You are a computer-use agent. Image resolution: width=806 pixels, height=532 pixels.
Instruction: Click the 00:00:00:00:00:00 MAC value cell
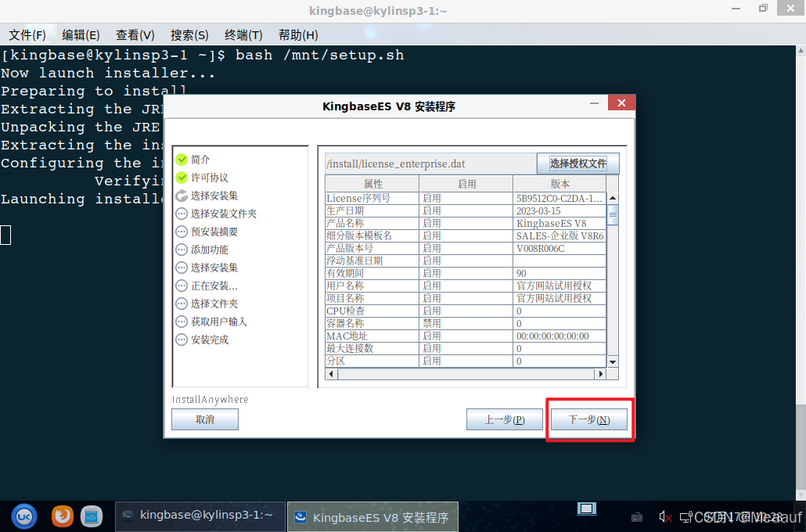coord(560,336)
